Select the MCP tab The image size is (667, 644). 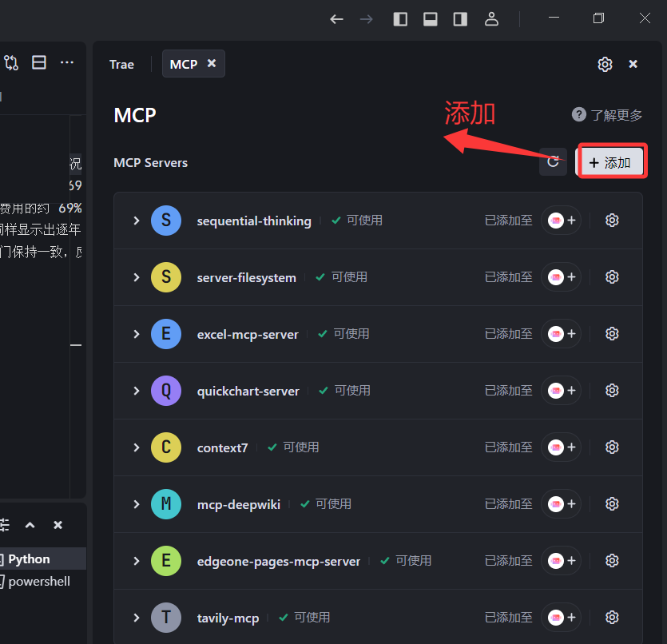193,64
